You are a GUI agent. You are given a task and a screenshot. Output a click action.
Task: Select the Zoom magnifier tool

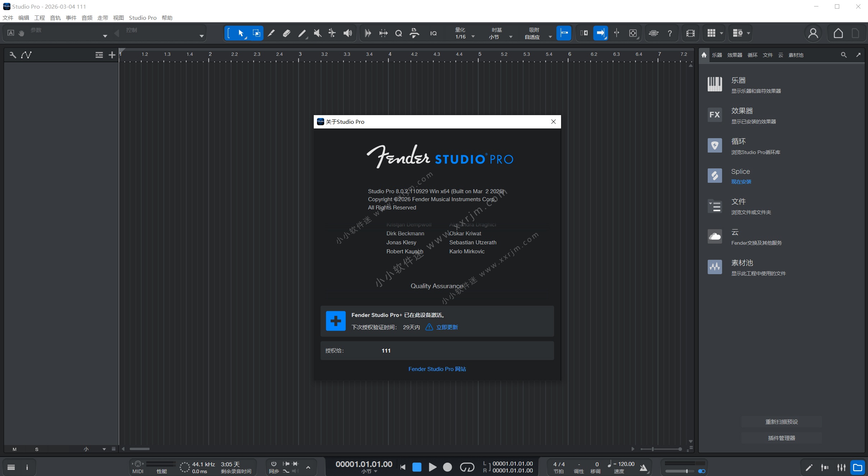coord(398,33)
